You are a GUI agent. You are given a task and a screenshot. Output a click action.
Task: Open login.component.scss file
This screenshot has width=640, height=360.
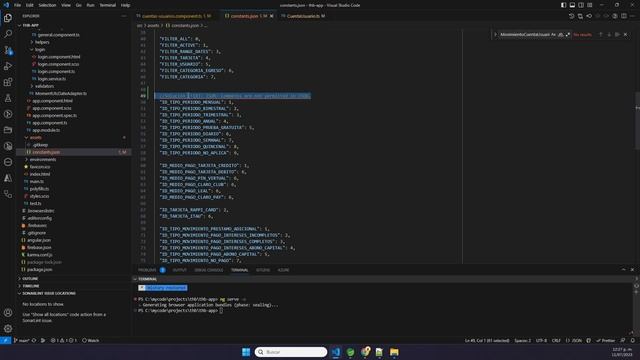pos(58,64)
